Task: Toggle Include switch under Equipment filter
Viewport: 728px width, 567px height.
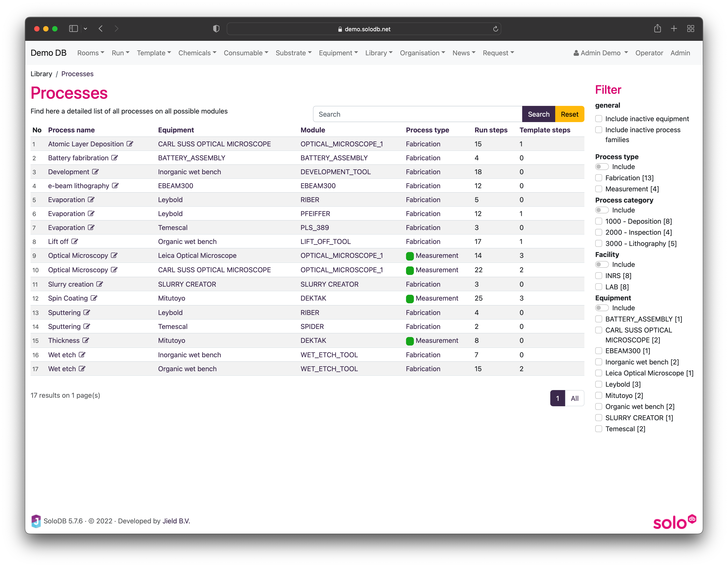Action: 602,308
